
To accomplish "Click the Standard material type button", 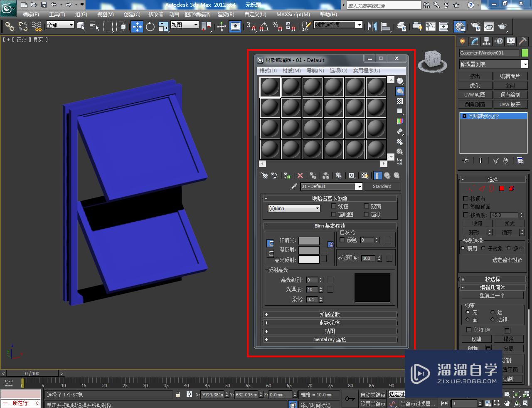I will tap(382, 186).
